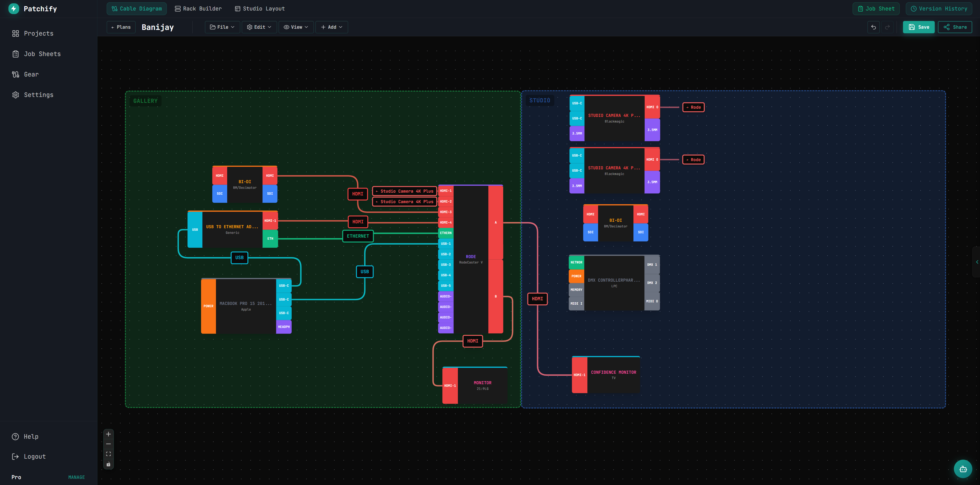Select Gear in the left sidebar
This screenshot has width=980, height=485.
click(31, 74)
